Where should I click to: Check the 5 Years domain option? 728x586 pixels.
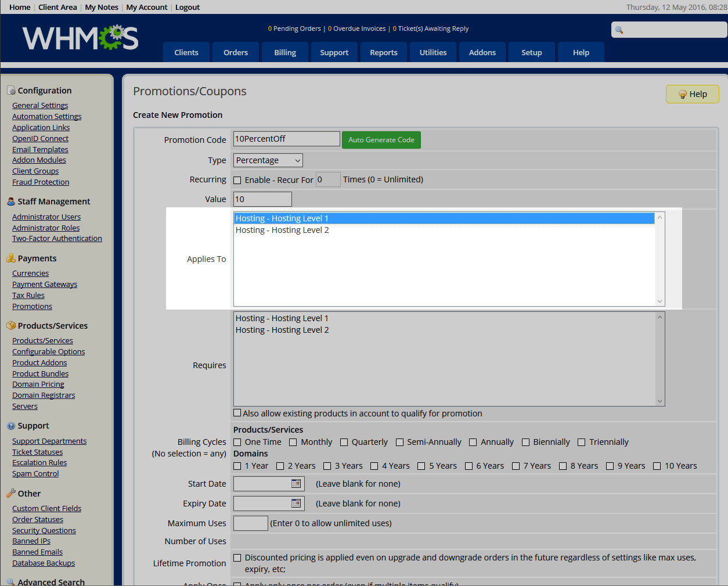click(x=421, y=466)
